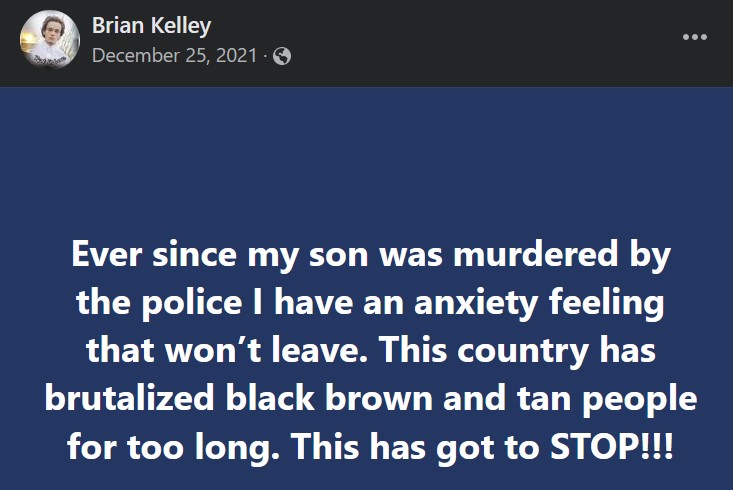This screenshot has width=733, height=490.
Task: Click the December 25, 2021 timestamp
Action: point(174,56)
